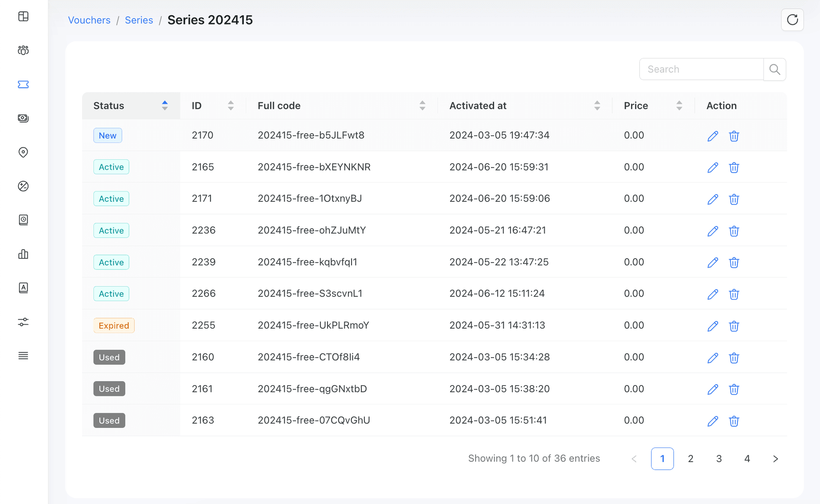Edit voucher 2165 with pencil icon

tap(713, 167)
